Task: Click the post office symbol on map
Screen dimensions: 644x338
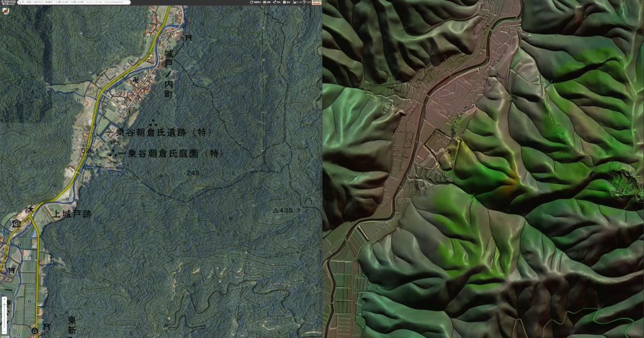Action: click(35, 331)
